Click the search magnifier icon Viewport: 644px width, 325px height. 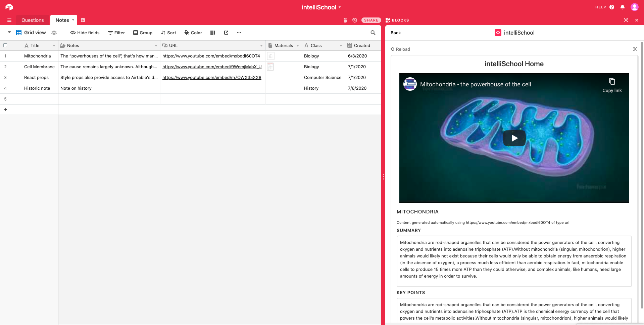point(373,33)
